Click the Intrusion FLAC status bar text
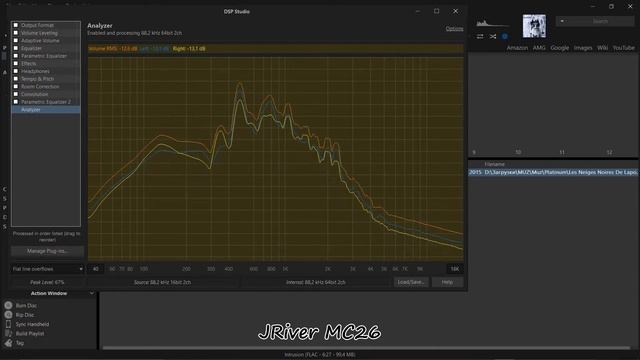Image resolution: width=640 pixels, height=360 pixels. [320, 355]
